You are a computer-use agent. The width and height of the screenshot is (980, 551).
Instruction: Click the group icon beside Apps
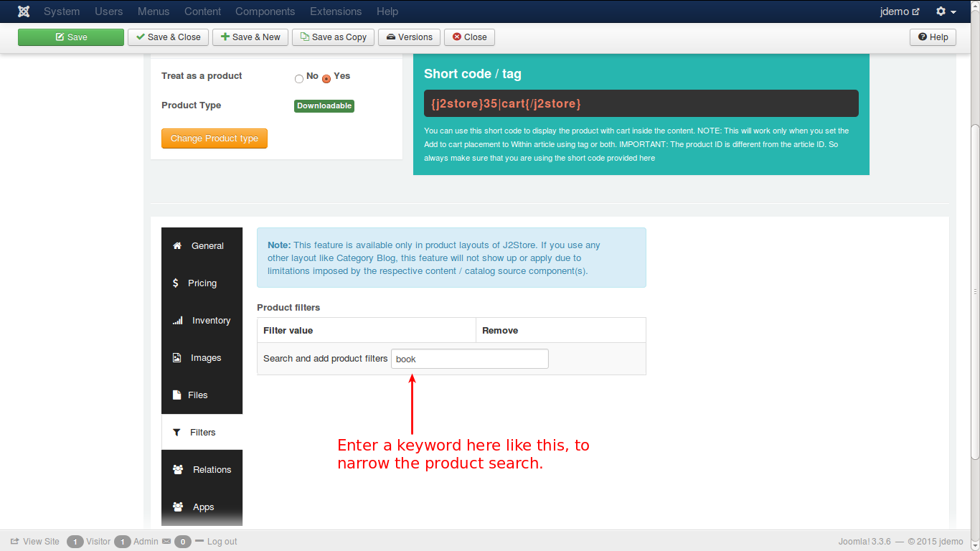point(178,507)
